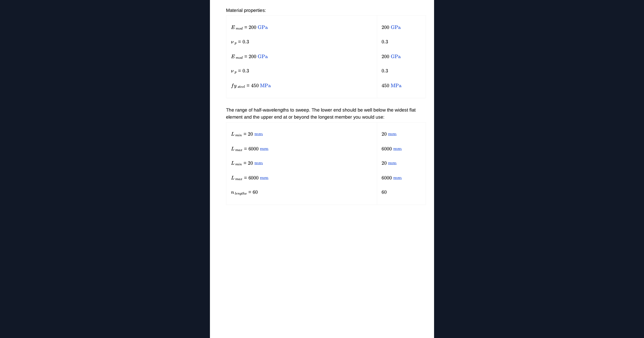This screenshot has width=644, height=338.
Task: Click the result value 60 for n lengths
Action: 384,192
